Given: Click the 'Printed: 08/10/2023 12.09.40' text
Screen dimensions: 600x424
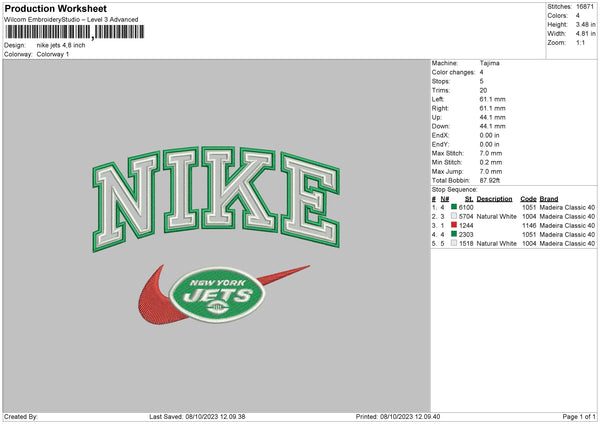Looking at the screenshot, I should [x=398, y=417].
